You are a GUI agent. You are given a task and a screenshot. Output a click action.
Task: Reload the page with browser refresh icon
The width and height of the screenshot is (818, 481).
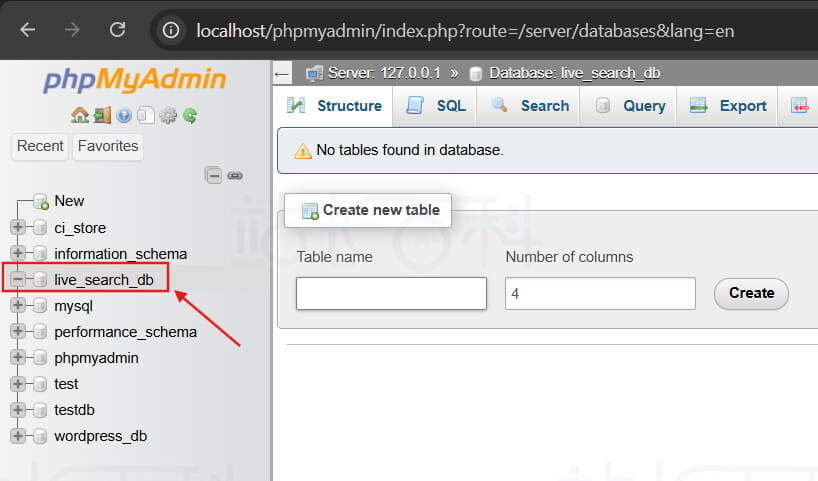coord(117,29)
